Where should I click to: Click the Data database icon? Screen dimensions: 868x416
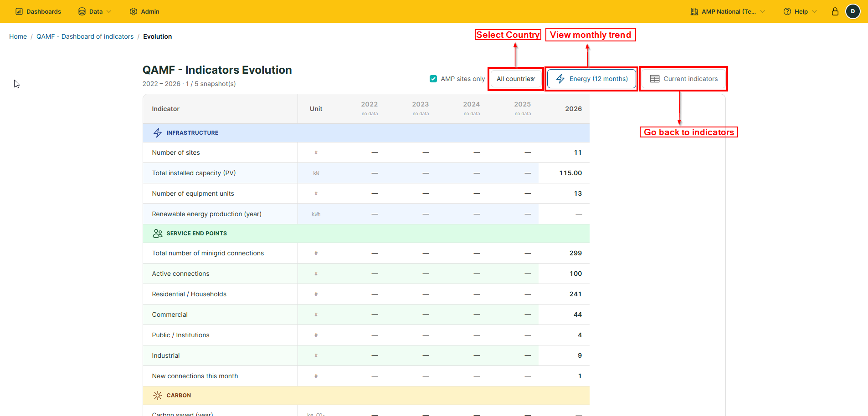click(82, 11)
